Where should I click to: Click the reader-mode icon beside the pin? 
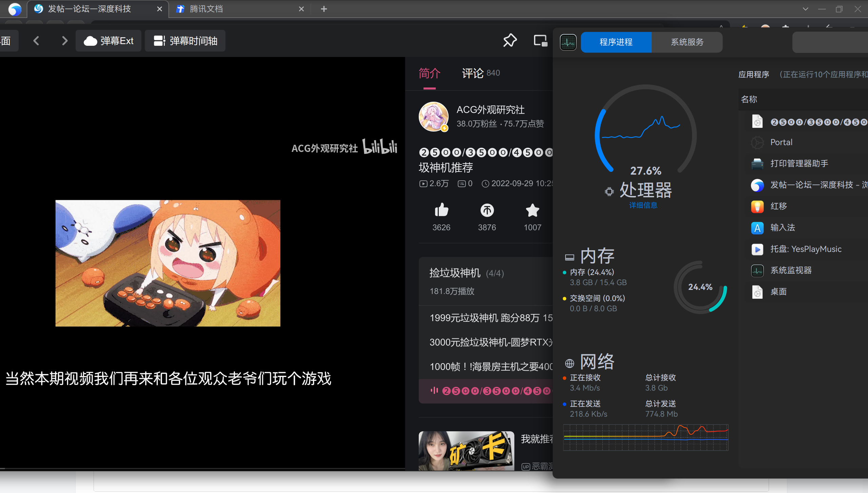pyautogui.click(x=540, y=40)
